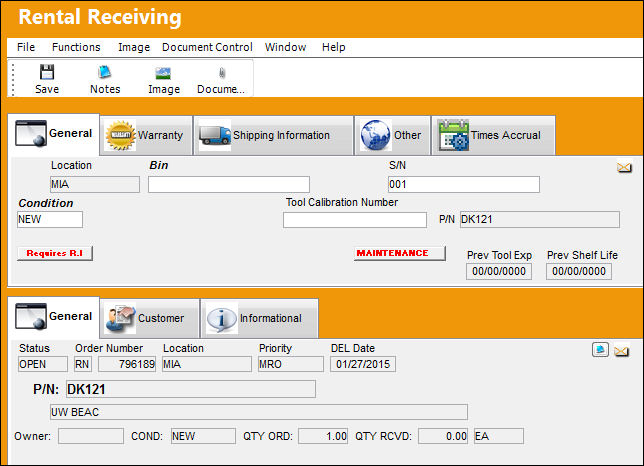The width and height of the screenshot is (644, 466).
Task: Click the empty Owner field
Action: (x=91, y=436)
